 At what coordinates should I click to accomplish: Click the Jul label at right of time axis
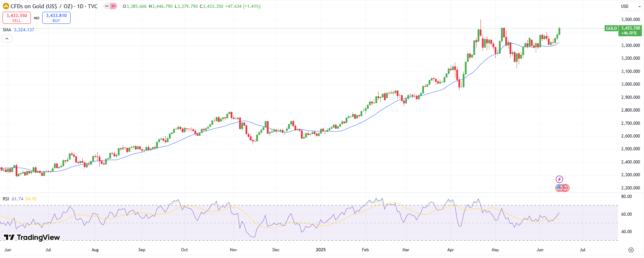tap(583, 250)
